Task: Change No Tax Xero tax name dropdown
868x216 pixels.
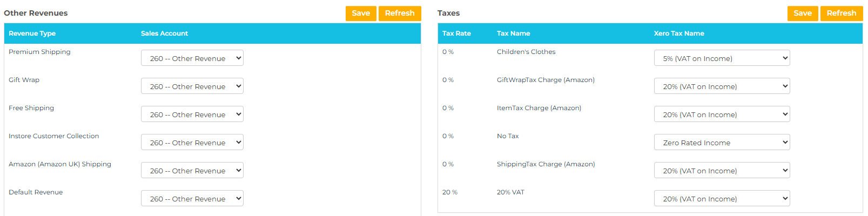Action: point(722,143)
